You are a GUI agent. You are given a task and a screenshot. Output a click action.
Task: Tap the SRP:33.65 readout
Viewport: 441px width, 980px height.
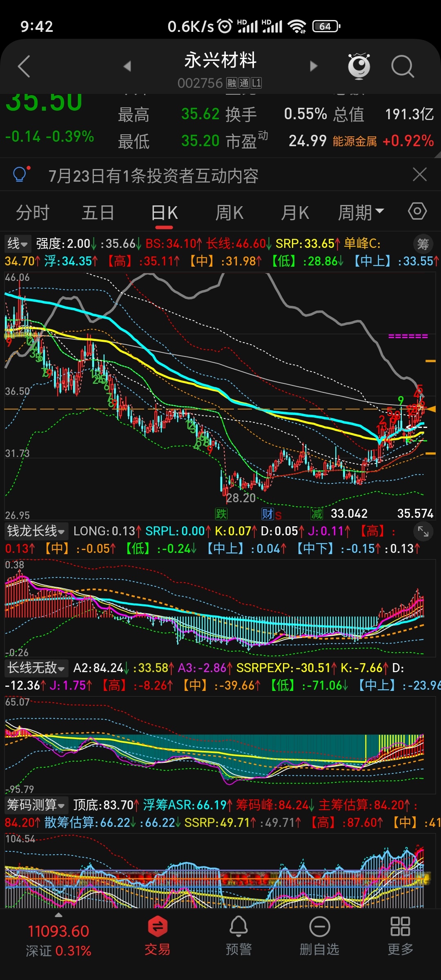pos(308,244)
